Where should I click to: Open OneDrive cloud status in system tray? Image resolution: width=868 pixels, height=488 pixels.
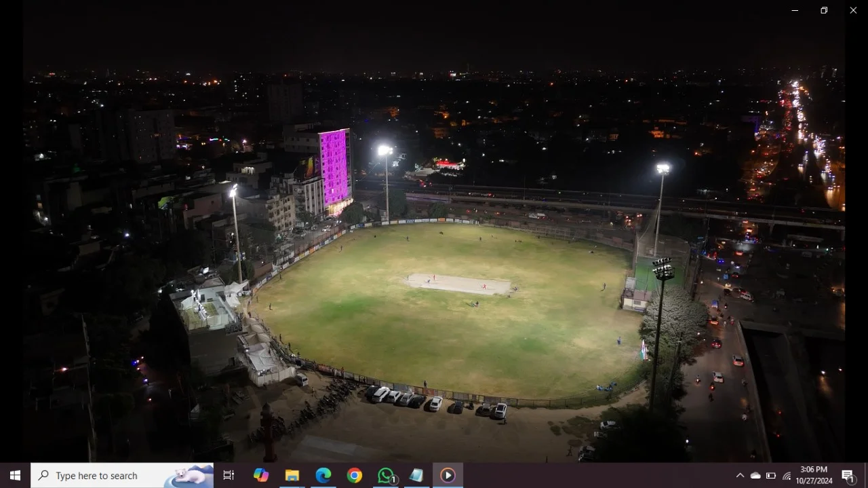pyautogui.click(x=755, y=476)
